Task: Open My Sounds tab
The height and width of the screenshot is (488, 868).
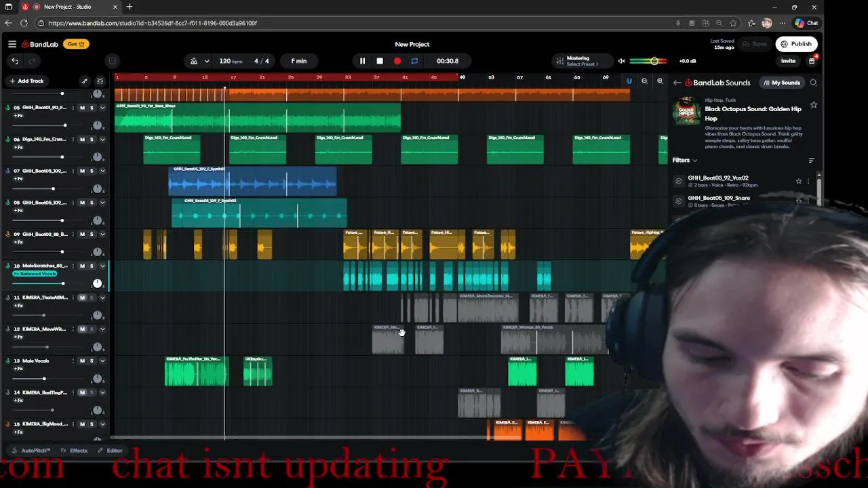Action: tap(782, 83)
